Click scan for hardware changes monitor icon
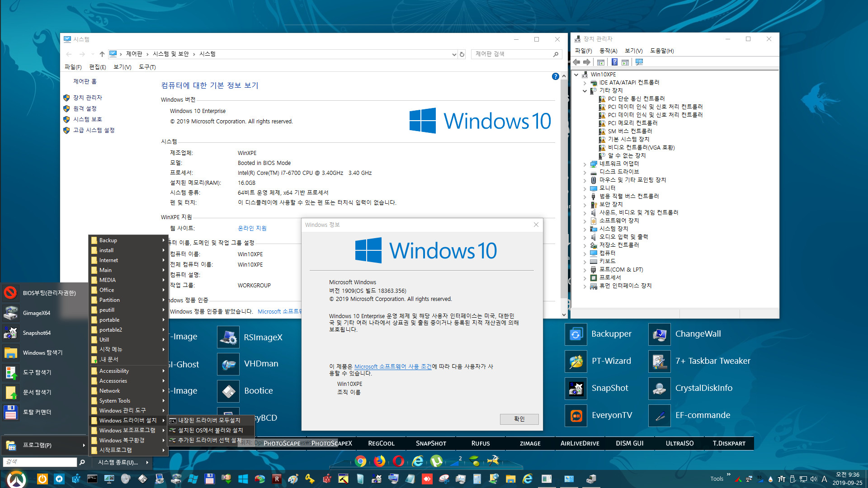 (x=639, y=62)
